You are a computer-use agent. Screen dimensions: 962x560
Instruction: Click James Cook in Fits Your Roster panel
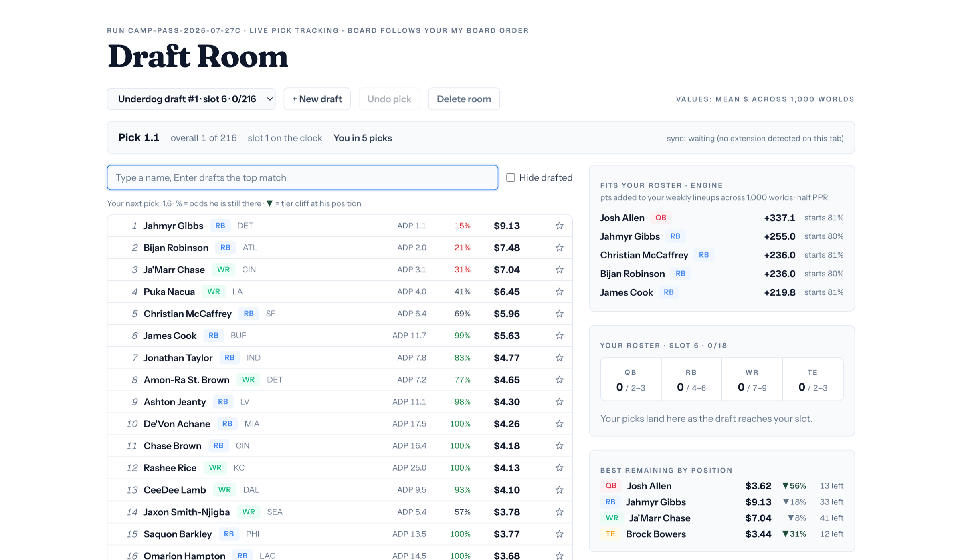click(x=626, y=292)
